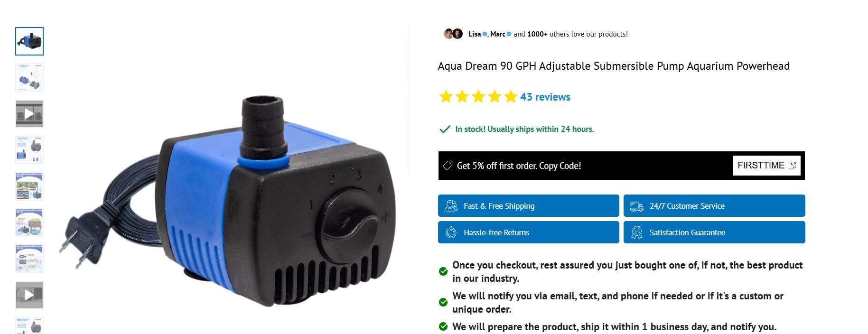Image resolution: width=868 pixels, height=334 pixels.
Task: Click the discount tag icon in black banner
Action: click(447, 166)
